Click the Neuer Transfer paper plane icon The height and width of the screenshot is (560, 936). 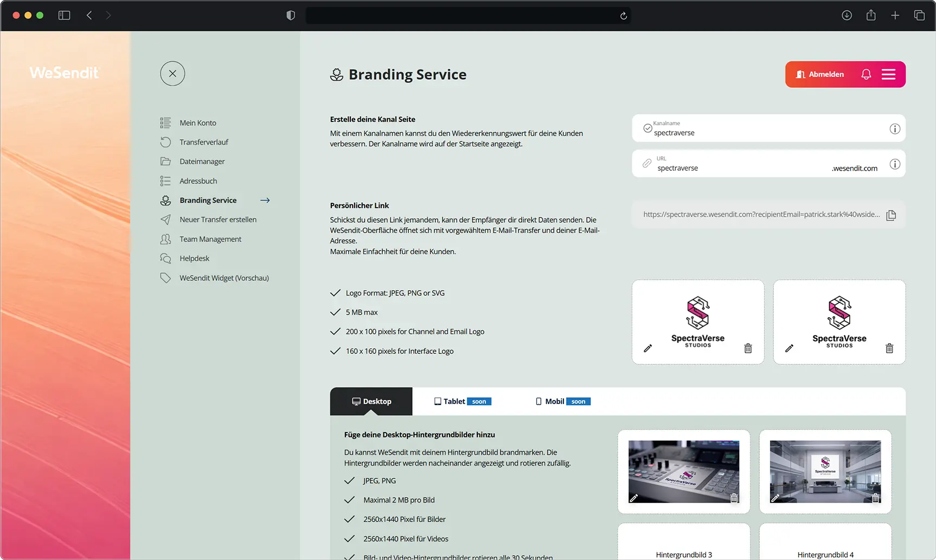pyautogui.click(x=165, y=220)
